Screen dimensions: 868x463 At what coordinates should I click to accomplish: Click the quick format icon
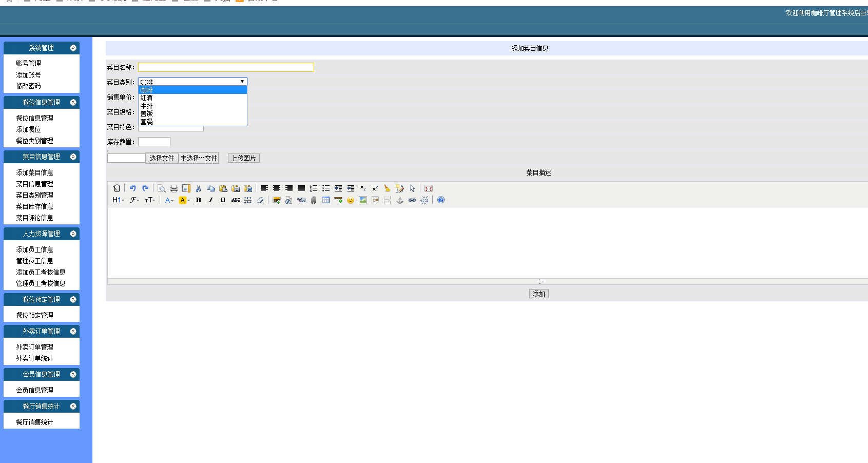pos(400,188)
